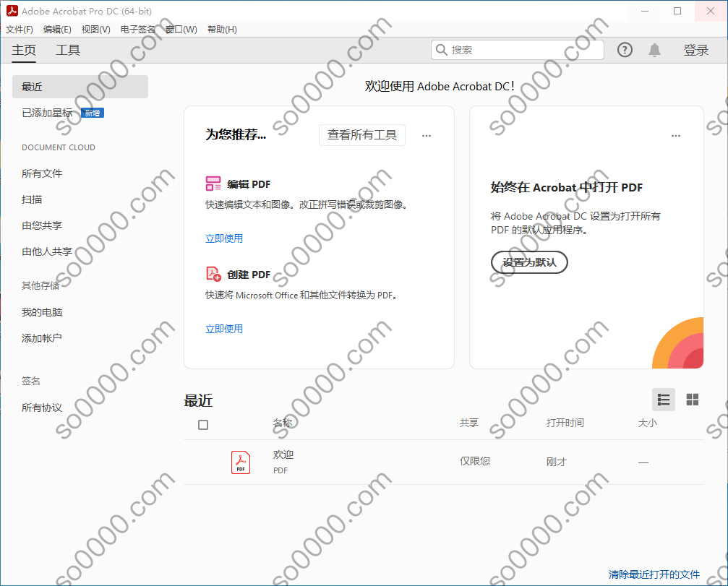The width and height of the screenshot is (728, 586).
Task: Click the 仅限您 sharing cell
Action: tap(475, 461)
